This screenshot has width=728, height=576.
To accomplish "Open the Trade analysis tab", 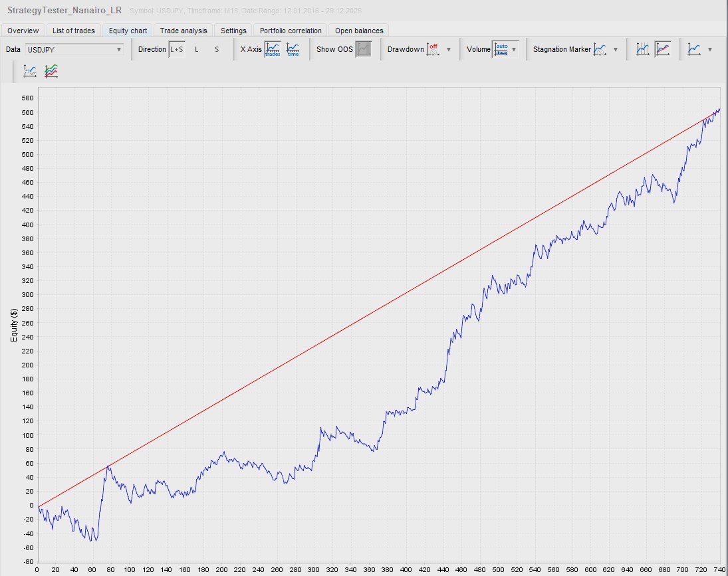I will [x=183, y=31].
